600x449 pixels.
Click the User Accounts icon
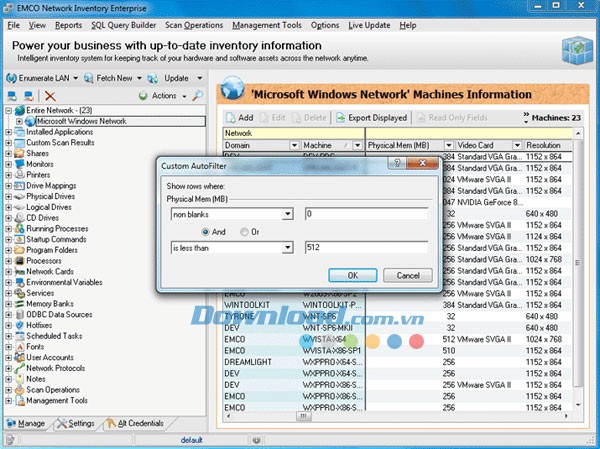(x=19, y=358)
